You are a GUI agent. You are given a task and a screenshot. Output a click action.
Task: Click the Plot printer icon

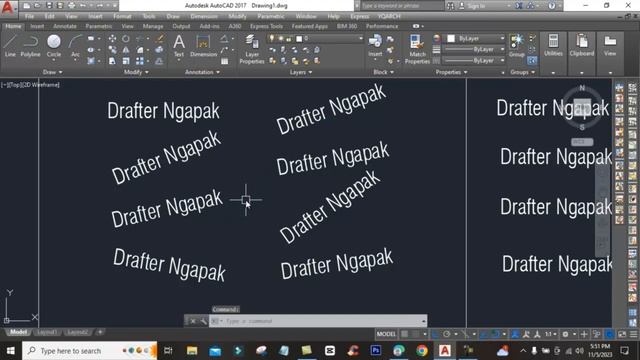click(x=71, y=6)
